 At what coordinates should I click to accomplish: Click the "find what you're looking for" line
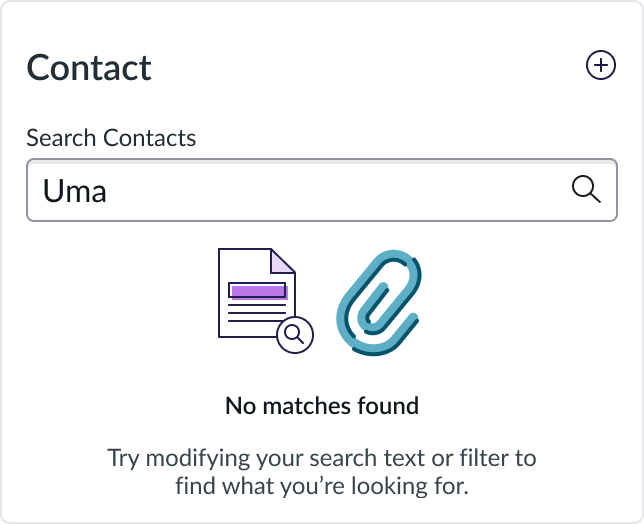(x=321, y=488)
